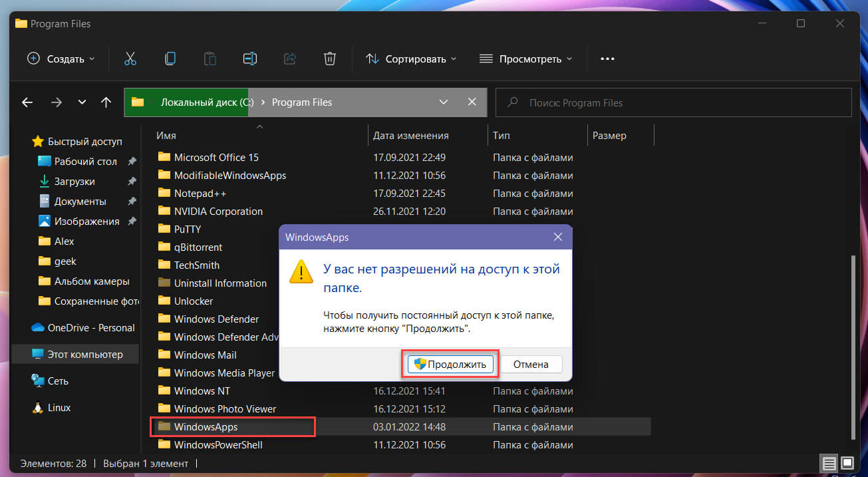This screenshot has width=868, height=477.
Task: Select Notepad++ folder
Action: click(200, 194)
